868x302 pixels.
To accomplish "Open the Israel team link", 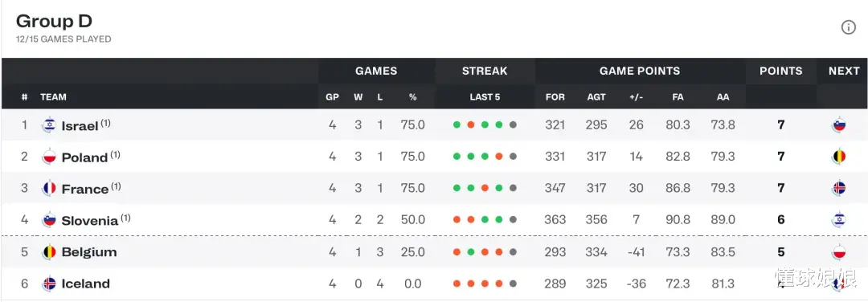I will pyautogui.click(x=80, y=126).
